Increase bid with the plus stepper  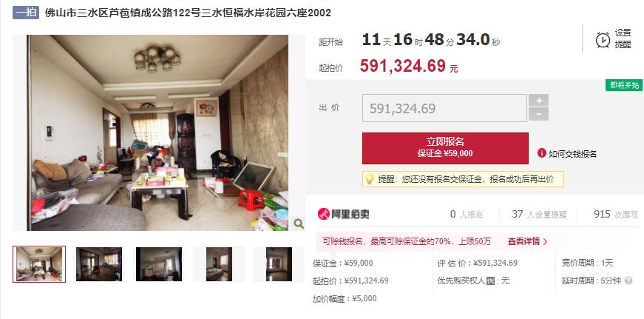click(538, 101)
